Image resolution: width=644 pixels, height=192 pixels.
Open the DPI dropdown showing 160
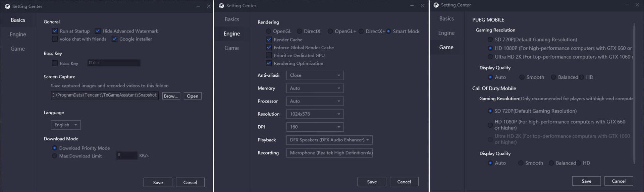tap(315, 127)
